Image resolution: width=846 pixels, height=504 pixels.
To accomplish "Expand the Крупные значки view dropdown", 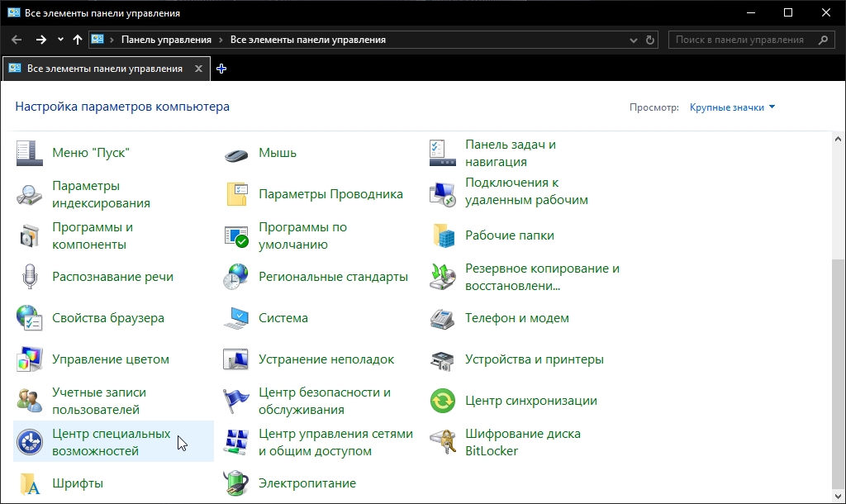I will 732,107.
